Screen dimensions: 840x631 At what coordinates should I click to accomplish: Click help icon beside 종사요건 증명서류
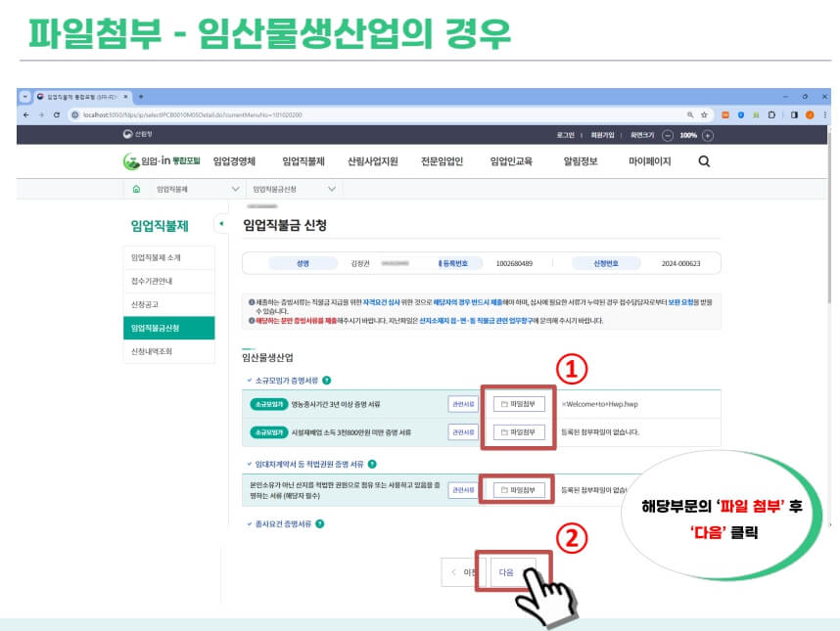click(318, 523)
